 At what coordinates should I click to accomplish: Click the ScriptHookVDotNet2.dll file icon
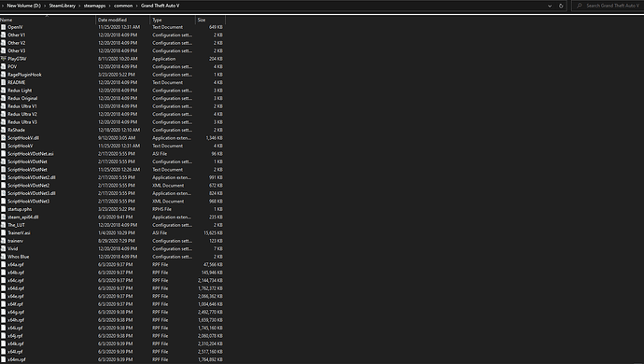click(x=4, y=177)
